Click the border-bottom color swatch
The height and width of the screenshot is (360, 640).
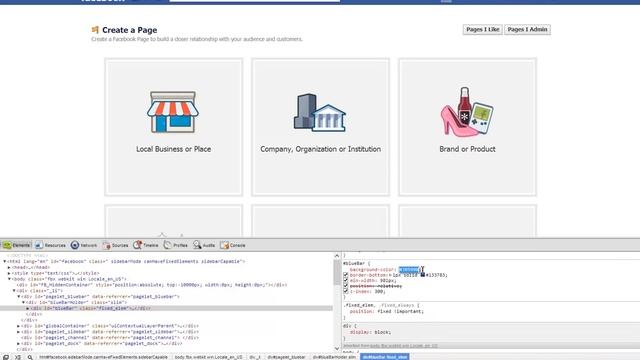point(422,275)
